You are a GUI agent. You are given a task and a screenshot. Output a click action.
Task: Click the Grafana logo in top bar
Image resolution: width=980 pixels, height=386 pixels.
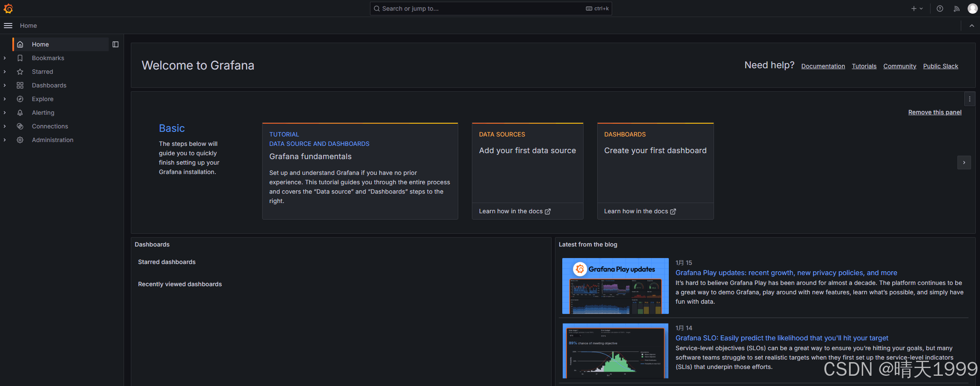click(x=8, y=9)
